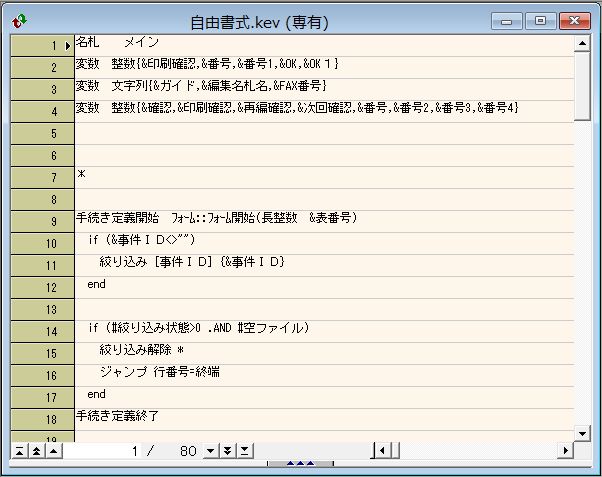The width and height of the screenshot is (602, 477).
Task: Click the horizontal scrollbar right arrow
Action: [567, 451]
